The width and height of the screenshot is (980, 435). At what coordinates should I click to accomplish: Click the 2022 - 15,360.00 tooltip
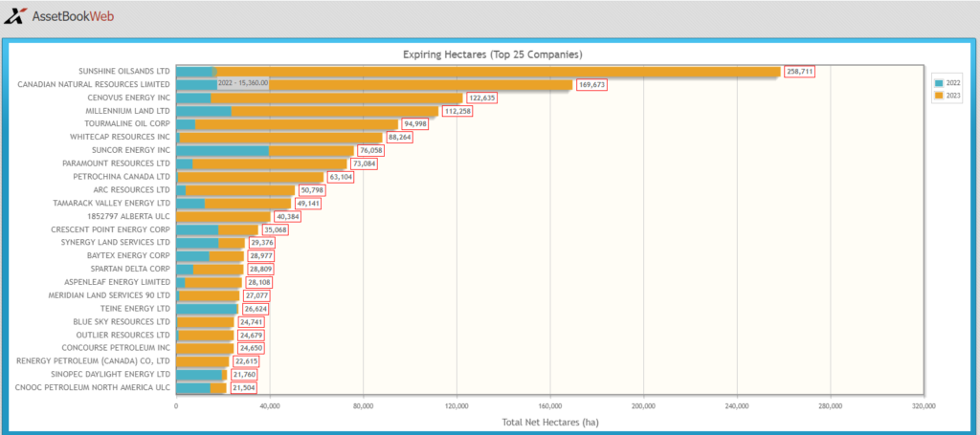click(x=243, y=83)
